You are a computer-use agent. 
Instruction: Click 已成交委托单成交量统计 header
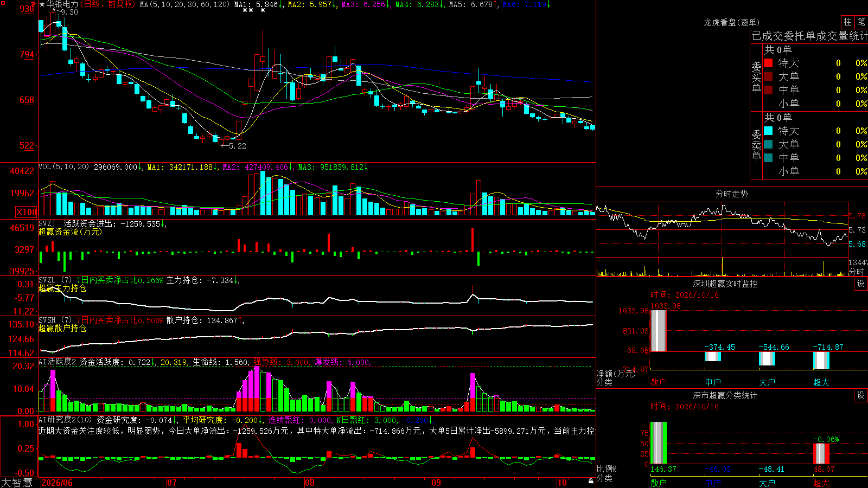[809, 36]
